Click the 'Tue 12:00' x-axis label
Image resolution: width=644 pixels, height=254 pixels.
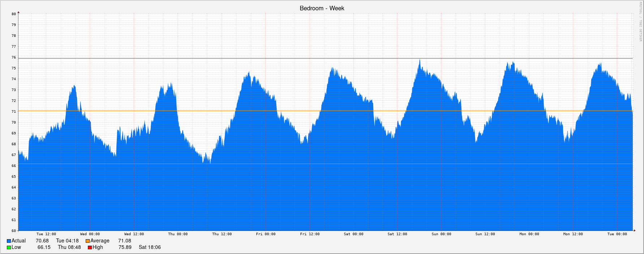pyautogui.click(x=46, y=234)
